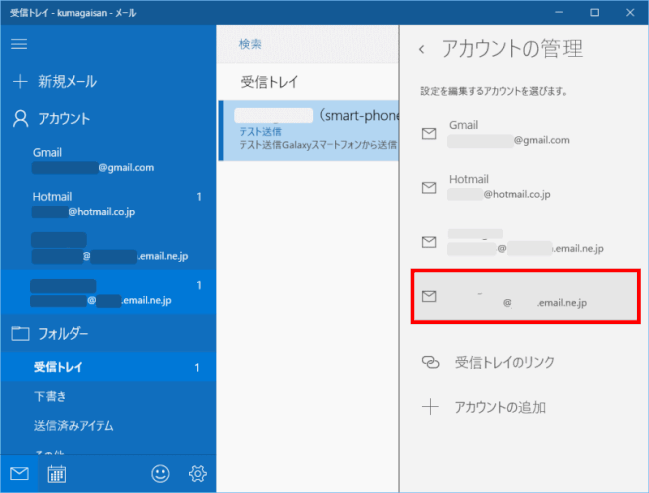Click the フォルダー header label

pos(63,334)
